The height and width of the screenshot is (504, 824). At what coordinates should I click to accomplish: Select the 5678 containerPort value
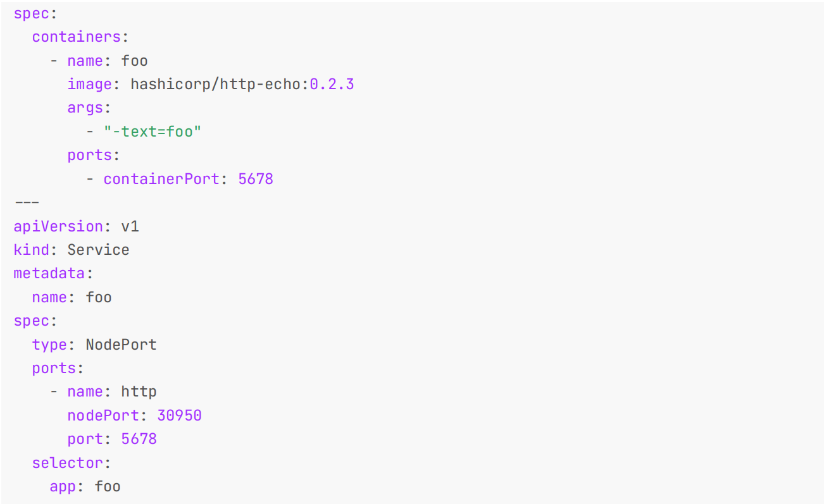[x=256, y=179]
